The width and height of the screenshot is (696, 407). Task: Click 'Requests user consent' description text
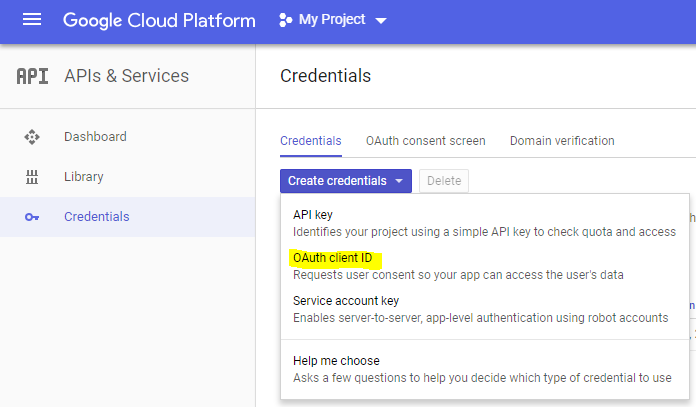click(x=458, y=275)
